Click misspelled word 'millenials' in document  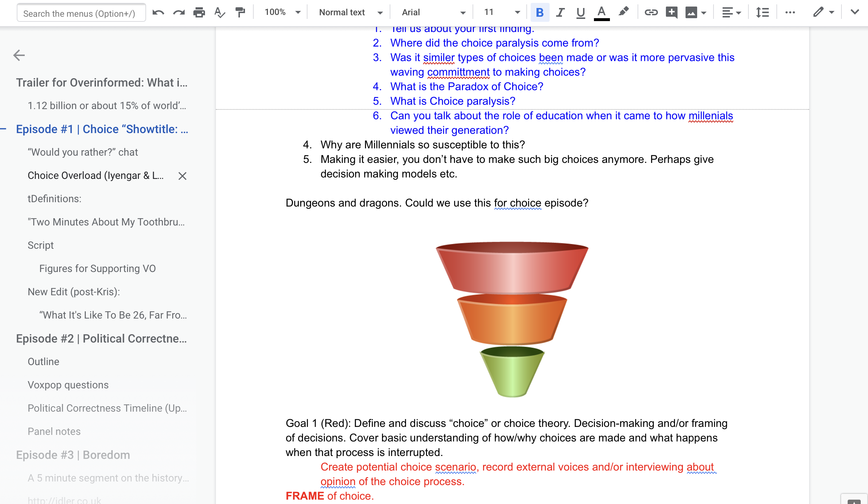(x=711, y=116)
